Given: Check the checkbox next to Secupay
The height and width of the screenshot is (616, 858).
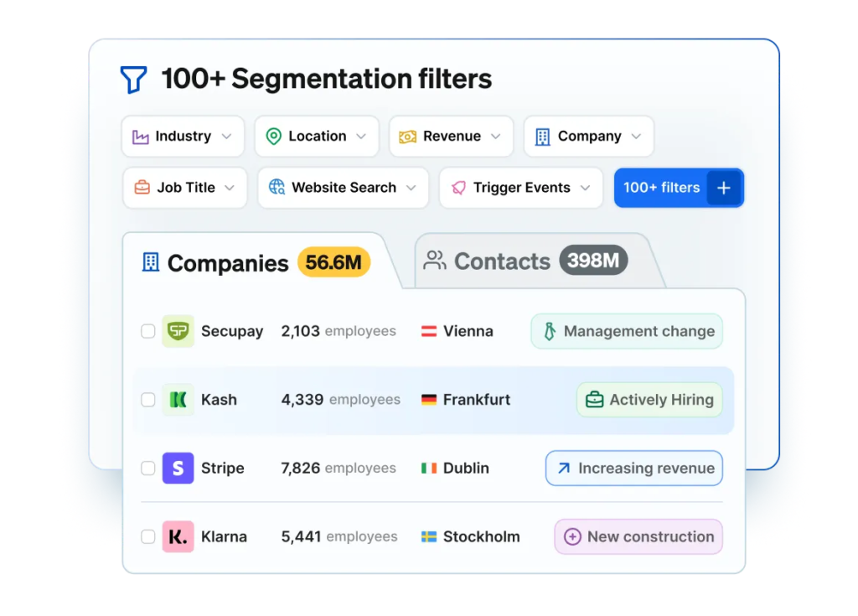Looking at the screenshot, I should coord(148,331).
